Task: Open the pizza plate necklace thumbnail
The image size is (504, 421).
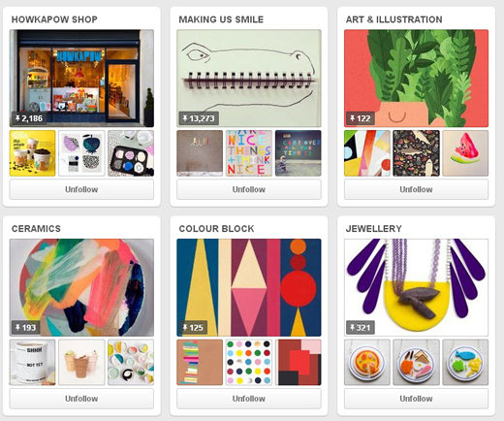Action: coord(367,362)
